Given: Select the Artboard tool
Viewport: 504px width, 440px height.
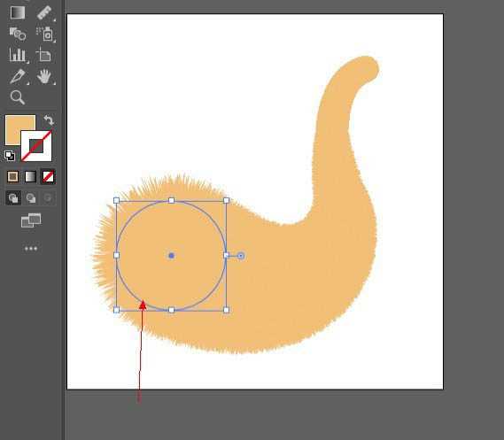Looking at the screenshot, I should 43,55.
